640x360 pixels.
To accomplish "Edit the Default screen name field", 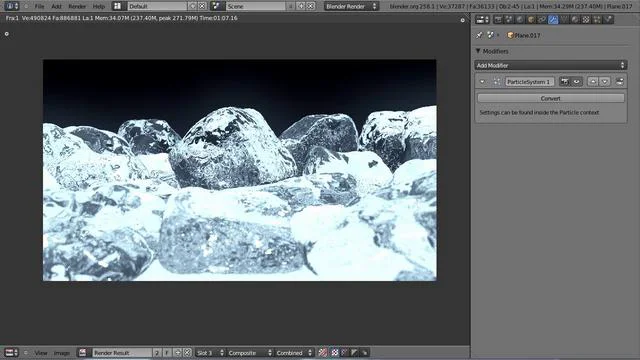I will tap(157, 6).
